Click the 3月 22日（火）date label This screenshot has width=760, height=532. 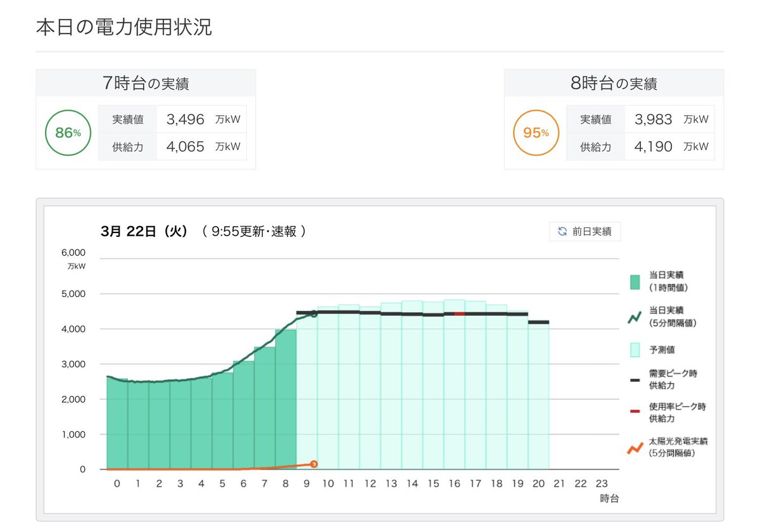pos(144,231)
